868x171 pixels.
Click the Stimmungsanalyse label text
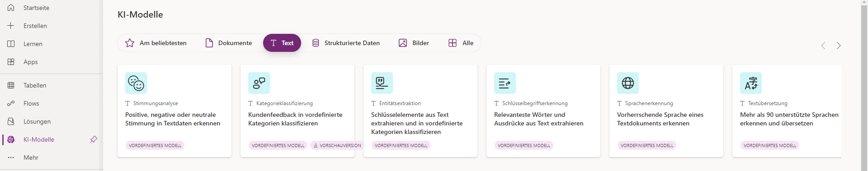156,103
